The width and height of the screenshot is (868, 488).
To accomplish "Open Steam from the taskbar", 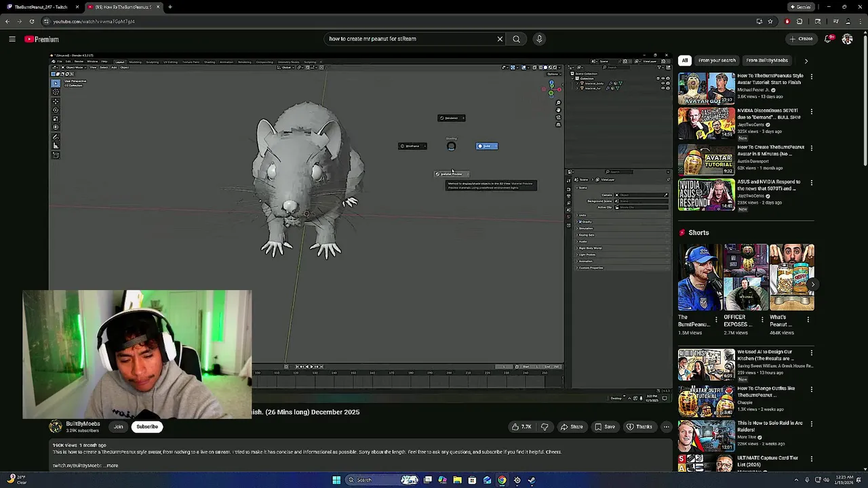I will (x=532, y=480).
